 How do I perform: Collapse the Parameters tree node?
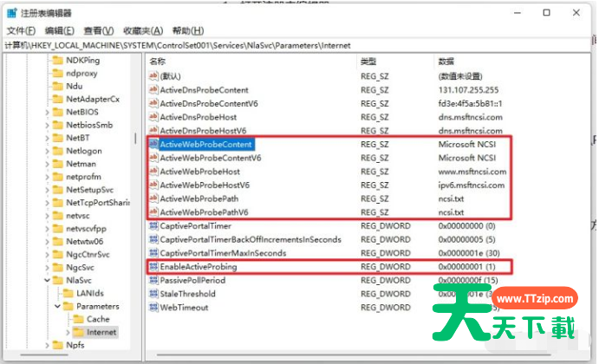pyautogui.click(x=58, y=306)
